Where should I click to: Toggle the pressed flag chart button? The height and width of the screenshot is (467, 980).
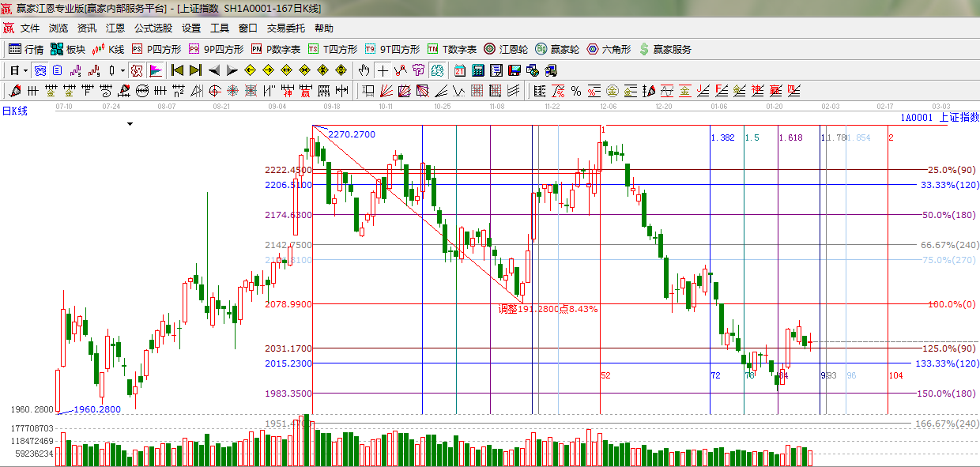click(156, 70)
